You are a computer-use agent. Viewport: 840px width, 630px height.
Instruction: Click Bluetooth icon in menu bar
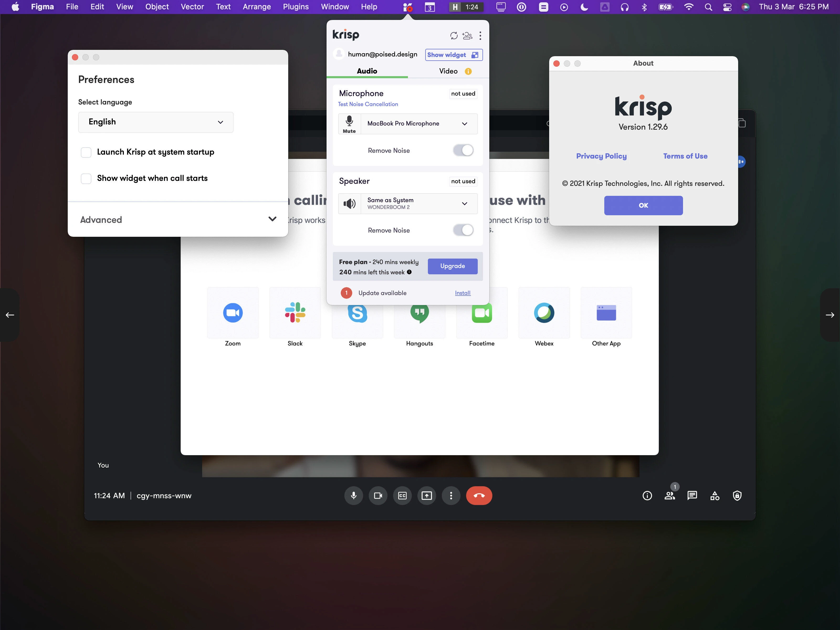point(644,7)
